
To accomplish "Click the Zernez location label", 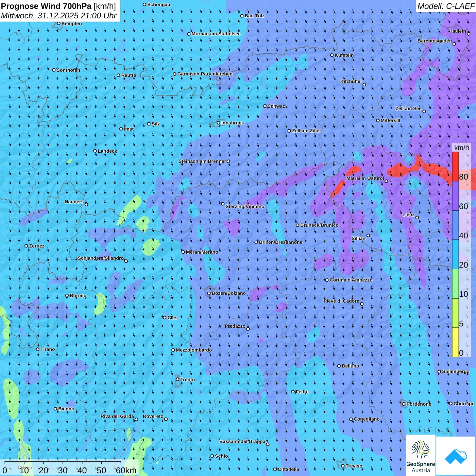I will (x=37, y=246).
